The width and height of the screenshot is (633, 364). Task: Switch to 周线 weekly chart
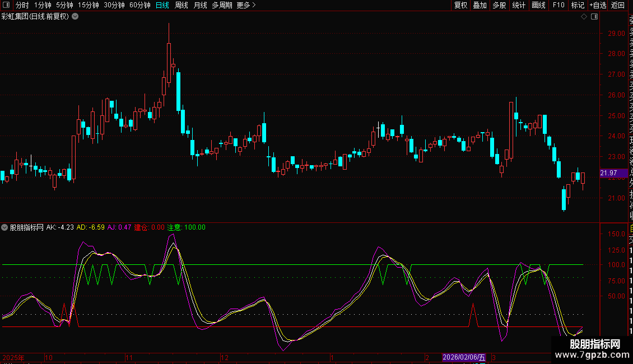(x=181, y=5)
